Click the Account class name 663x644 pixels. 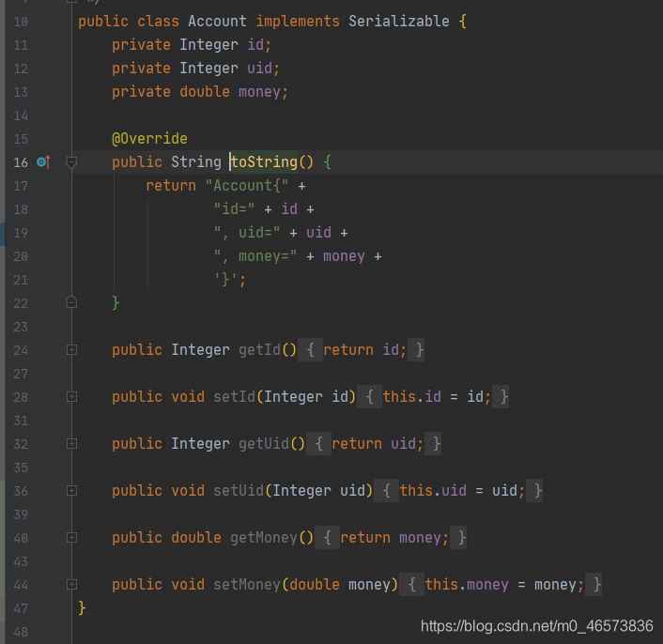tap(217, 22)
